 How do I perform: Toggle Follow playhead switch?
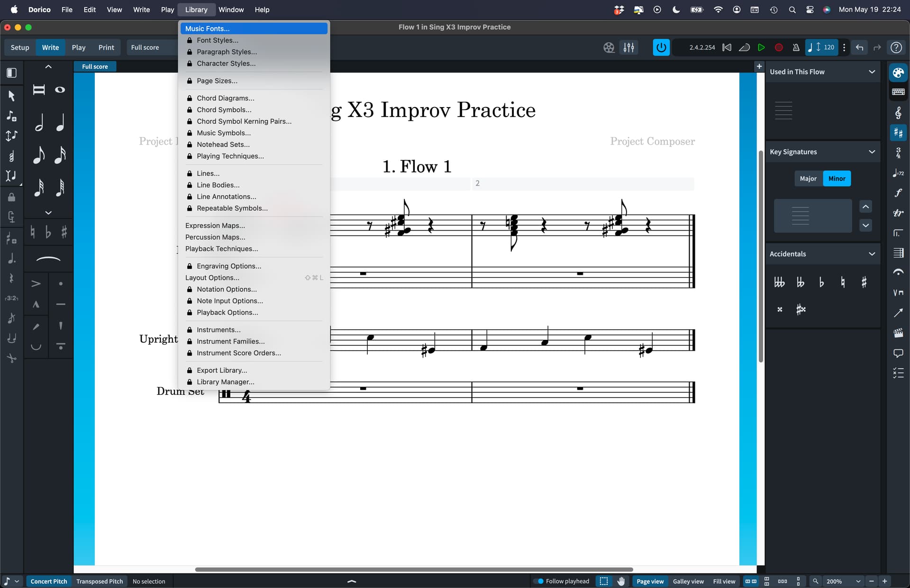(538, 581)
